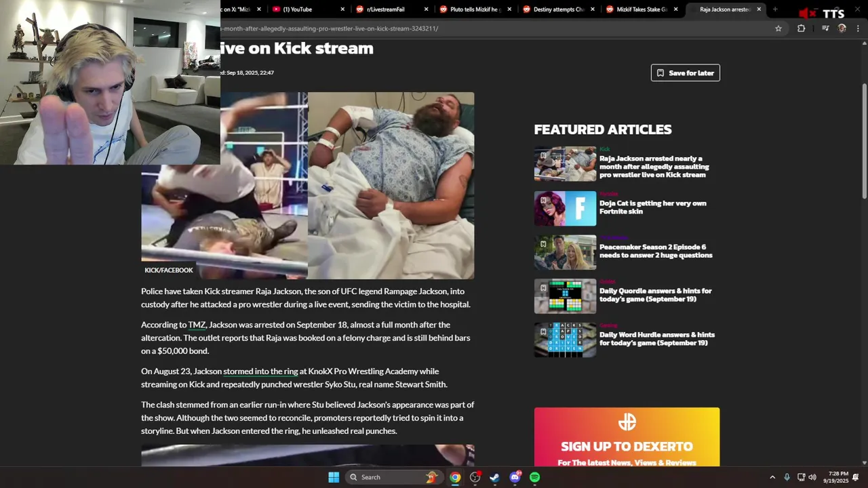Image resolution: width=868 pixels, height=488 pixels.
Task: Click the save icon on Peacemaker thumbnail
Action: pyautogui.click(x=543, y=245)
